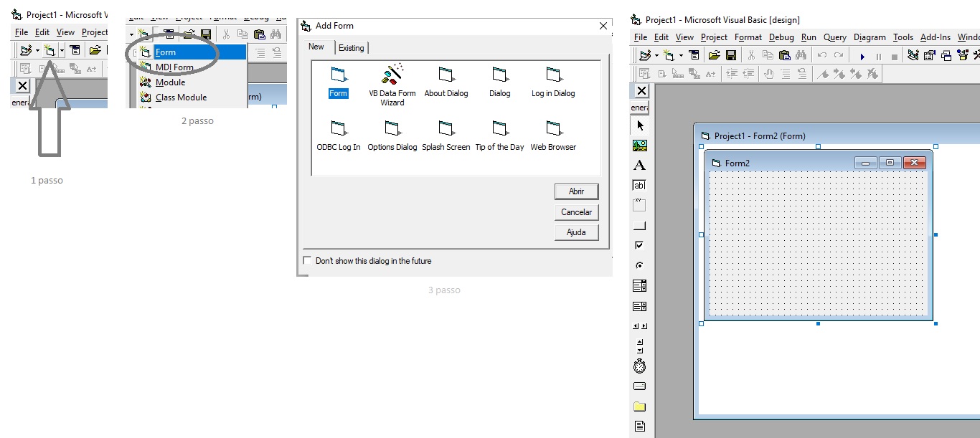Image resolution: width=980 pixels, height=438 pixels.
Task: Select the About Dialog template
Action: coord(446,82)
